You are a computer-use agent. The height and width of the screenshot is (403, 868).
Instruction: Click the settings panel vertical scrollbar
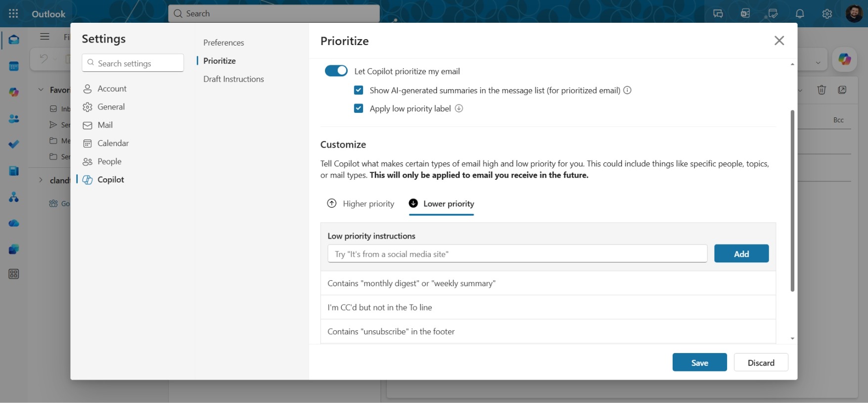click(x=792, y=201)
